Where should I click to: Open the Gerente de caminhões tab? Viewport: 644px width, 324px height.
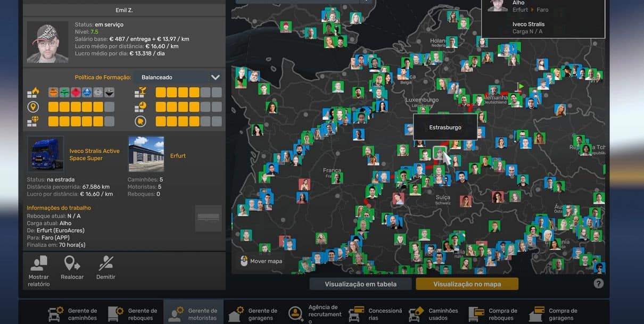73,314
